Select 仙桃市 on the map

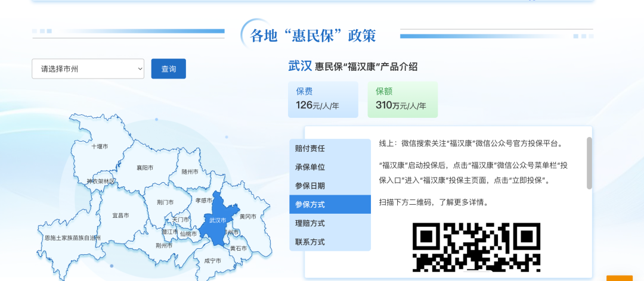click(x=188, y=234)
